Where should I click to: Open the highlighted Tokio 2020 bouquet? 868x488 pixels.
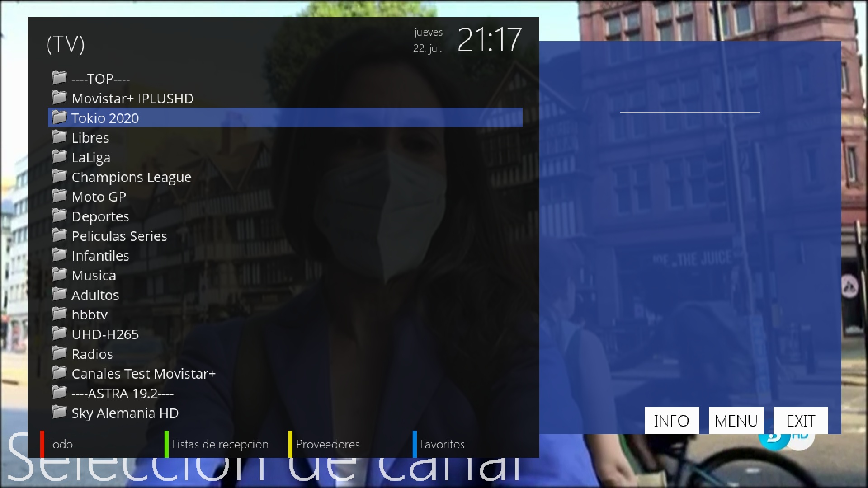click(105, 118)
